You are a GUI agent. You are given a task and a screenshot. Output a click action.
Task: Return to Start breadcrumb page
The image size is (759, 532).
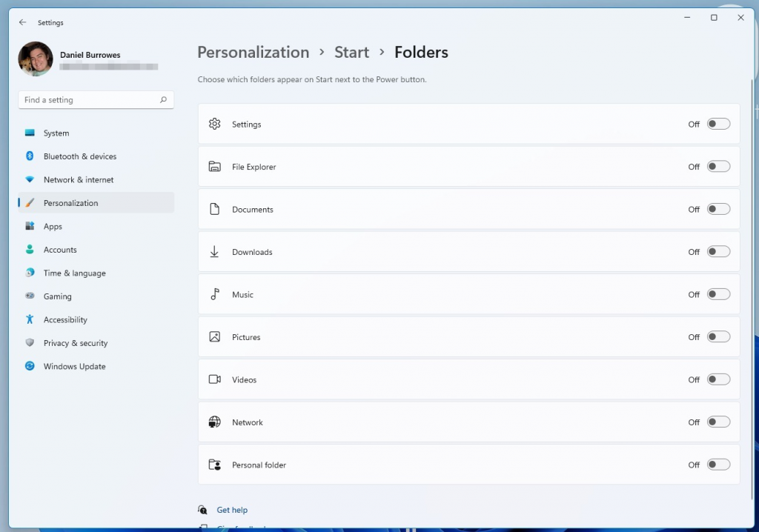pos(351,53)
